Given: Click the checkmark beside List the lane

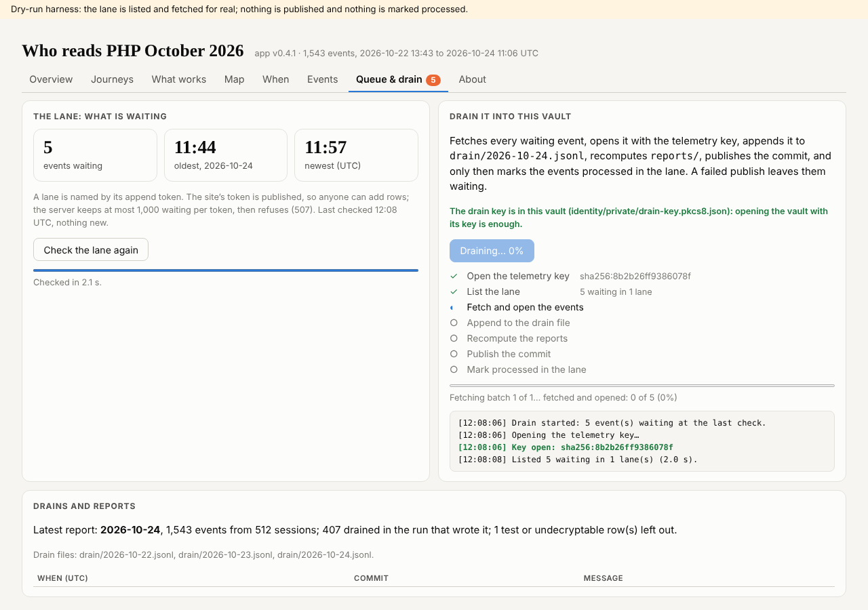Looking at the screenshot, I should coord(454,291).
